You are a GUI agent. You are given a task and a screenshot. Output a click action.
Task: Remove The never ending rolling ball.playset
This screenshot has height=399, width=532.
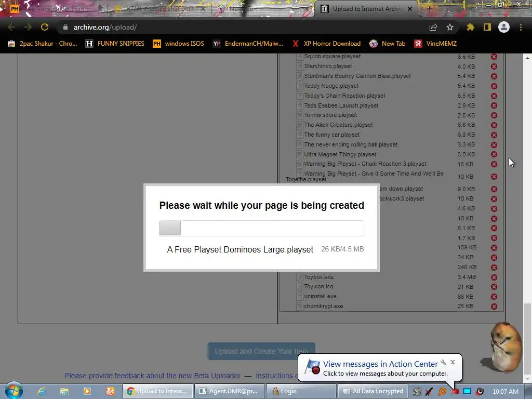tap(494, 145)
